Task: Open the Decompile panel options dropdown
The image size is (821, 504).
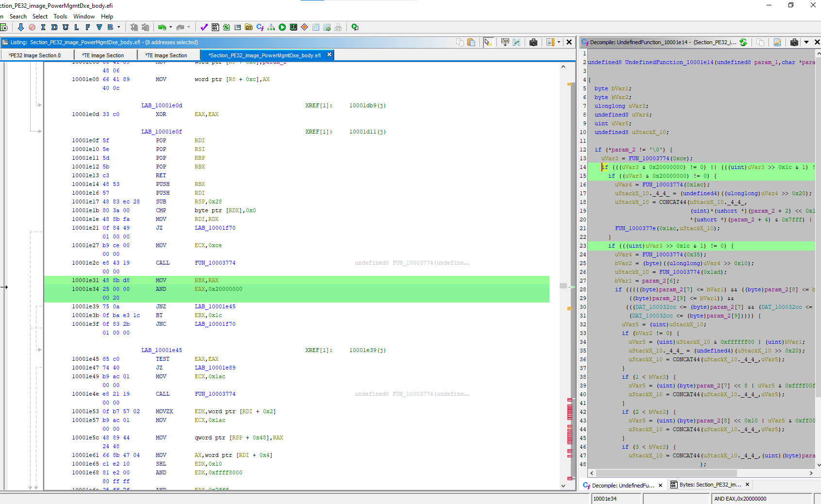Action: [x=806, y=42]
